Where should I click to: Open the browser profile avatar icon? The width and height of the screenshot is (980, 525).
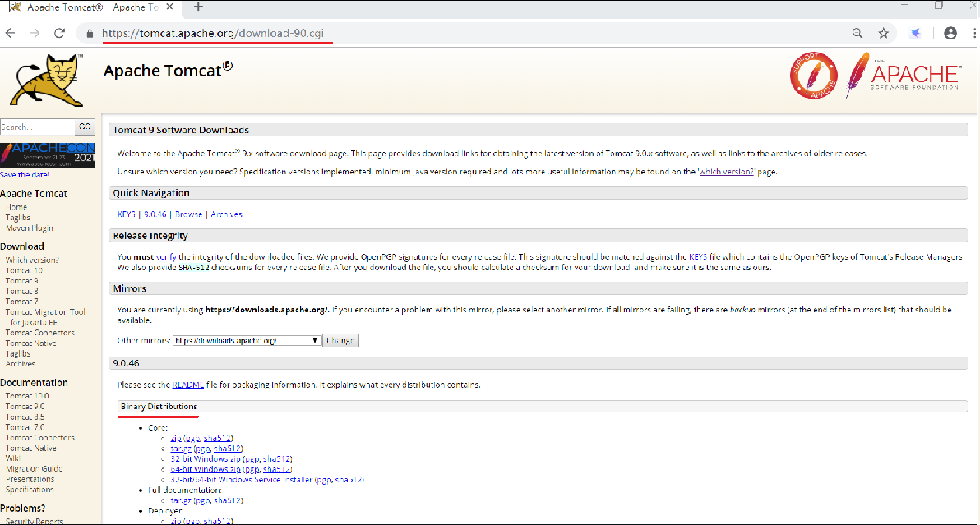pos(950,33)
